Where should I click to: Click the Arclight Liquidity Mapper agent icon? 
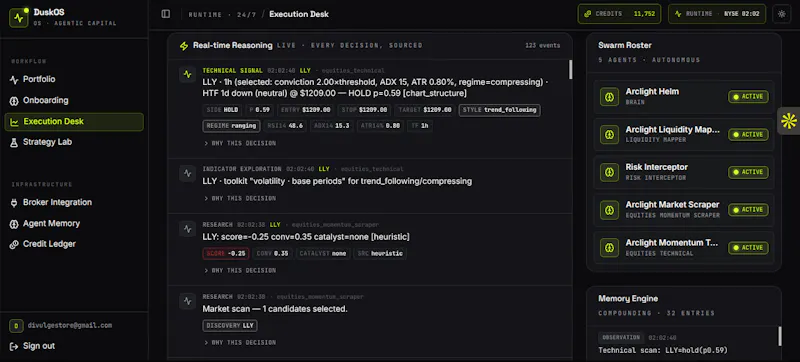coord(609,134)
